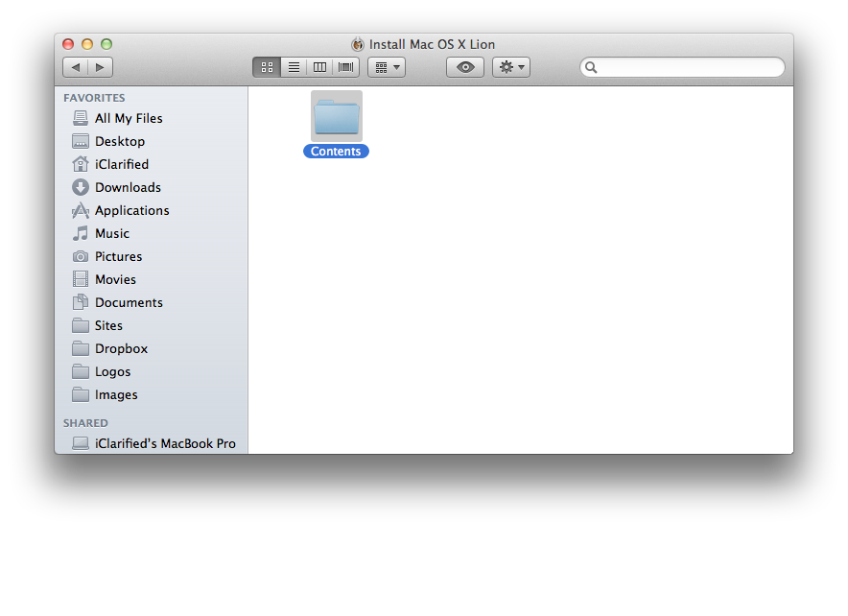Open Music in the sidebar

(x=112, y=233)
